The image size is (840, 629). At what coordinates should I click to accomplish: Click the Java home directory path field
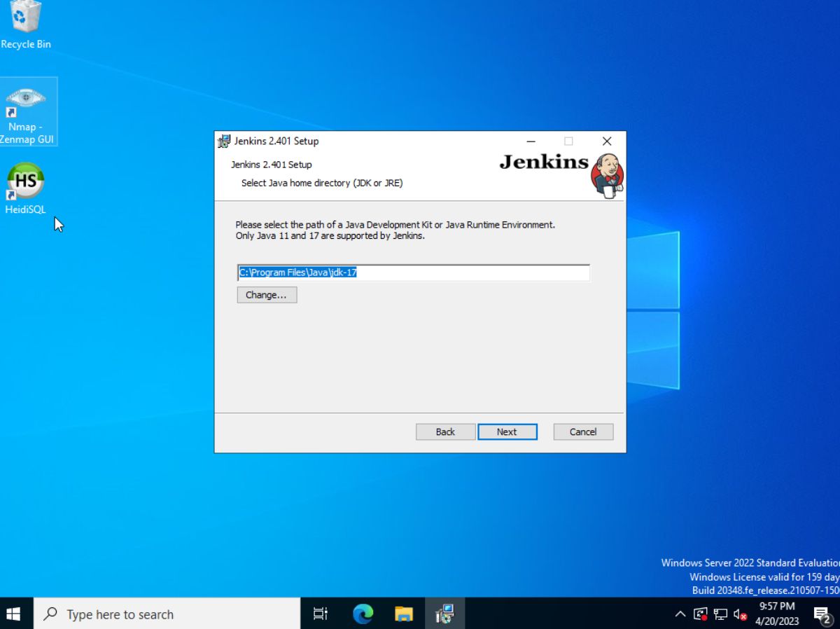[413, 272]
